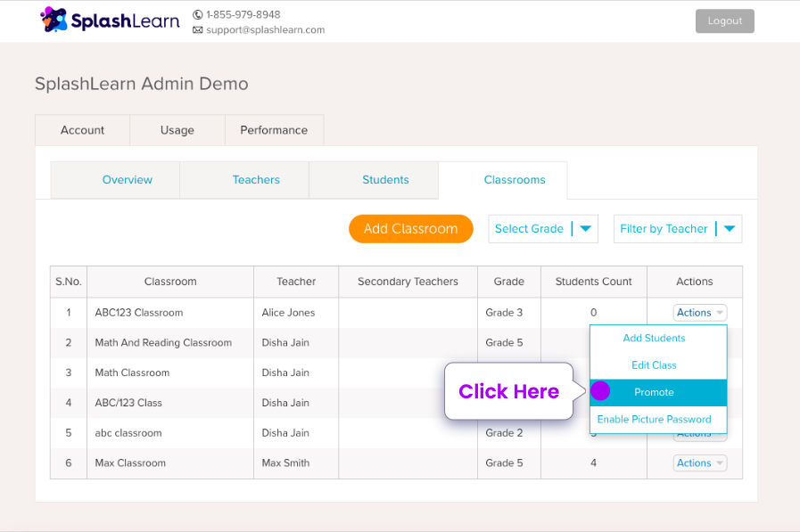The image size is (800, 532).
Task: Click the Grade column header
Action: point(508,282)
